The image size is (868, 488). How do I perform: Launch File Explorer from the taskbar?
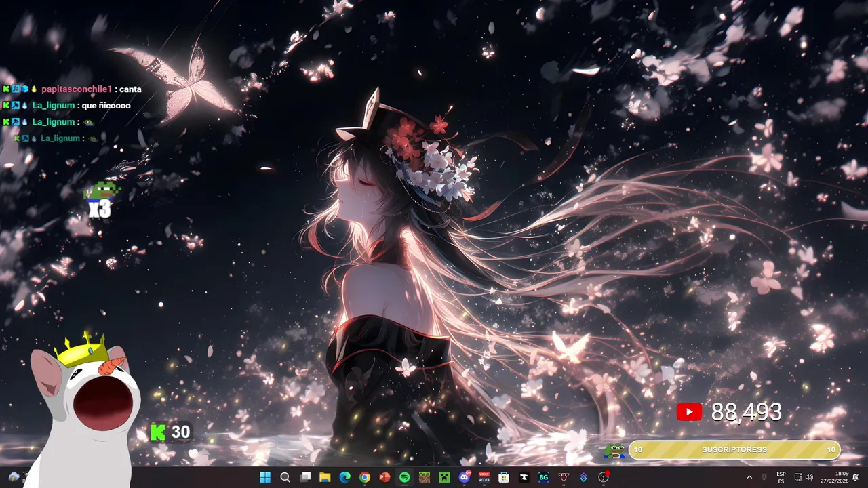(x=325, y=477)
